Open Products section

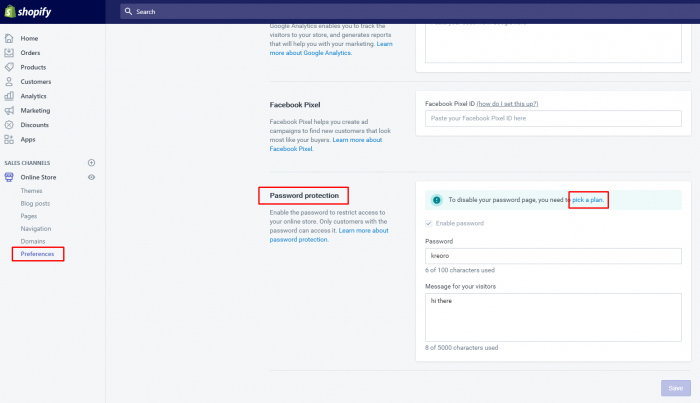click(33, 67)
